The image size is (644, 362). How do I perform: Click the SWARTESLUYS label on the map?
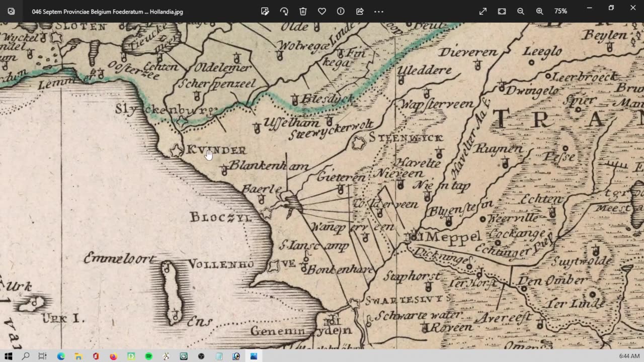[x=408, y=300]
